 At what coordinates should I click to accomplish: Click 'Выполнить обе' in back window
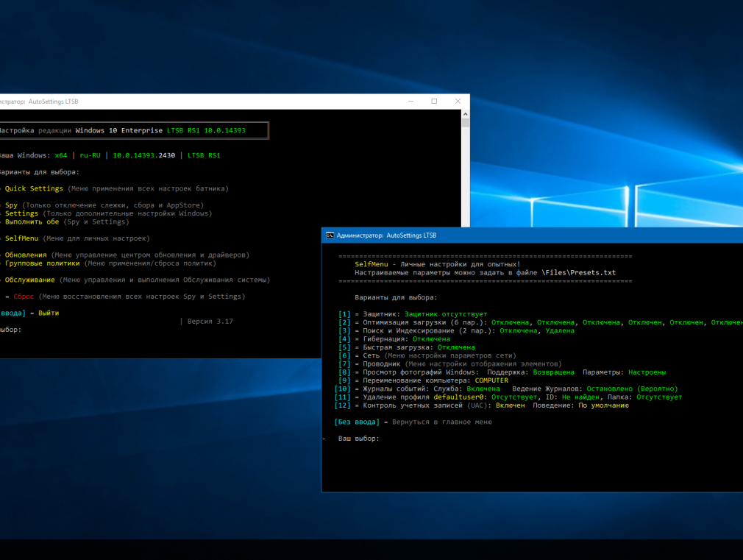(32, 221)
